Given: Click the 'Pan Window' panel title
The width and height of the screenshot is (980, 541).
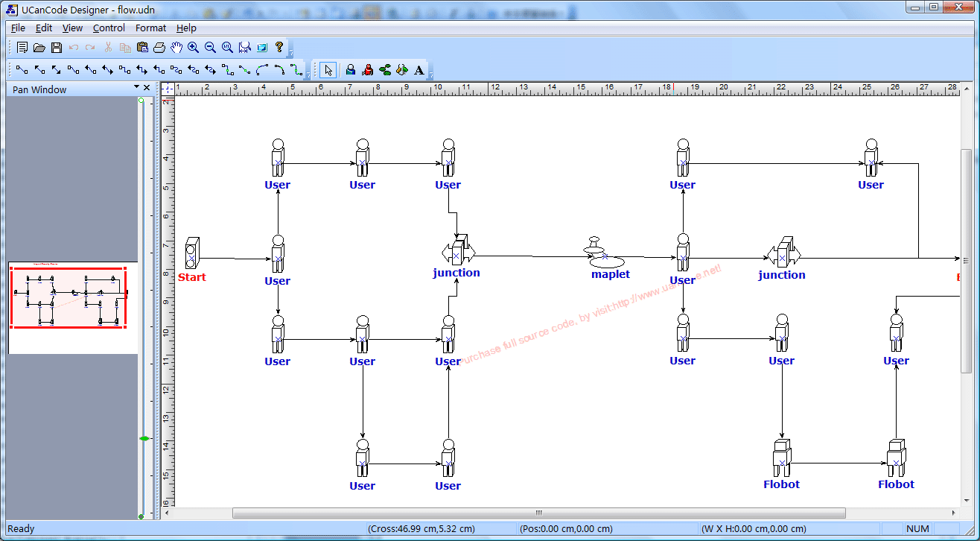Looking at the screenshot, I should pyautogui.click(x=39, y=89).
